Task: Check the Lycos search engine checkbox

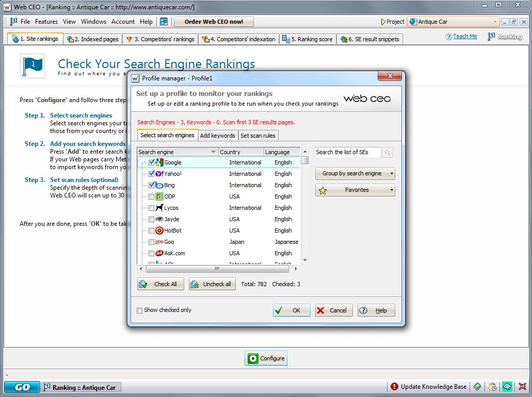Action: coord(152,208)
